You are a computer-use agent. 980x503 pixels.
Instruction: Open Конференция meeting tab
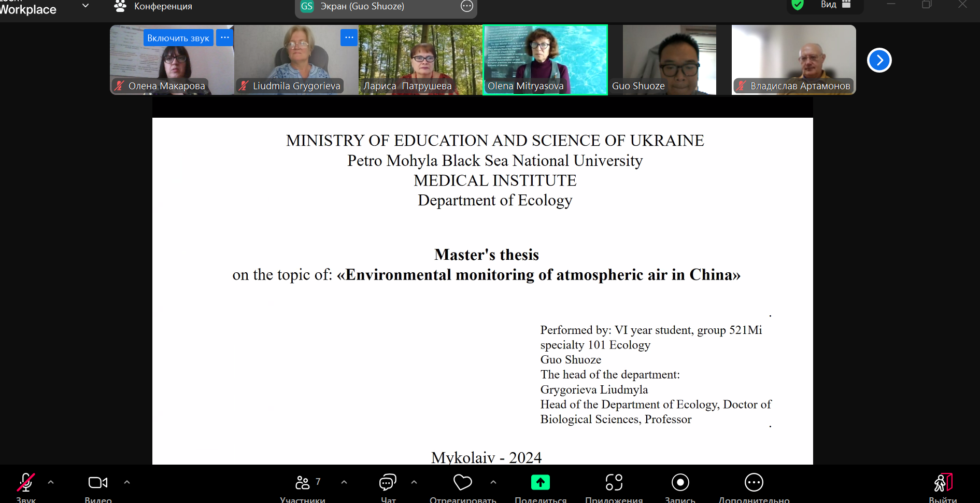pyautogui.click(x=153, y=6)
